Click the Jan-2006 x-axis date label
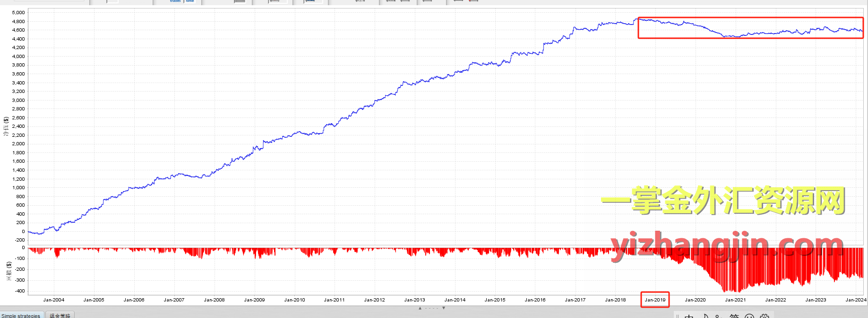 coord(134,300)
